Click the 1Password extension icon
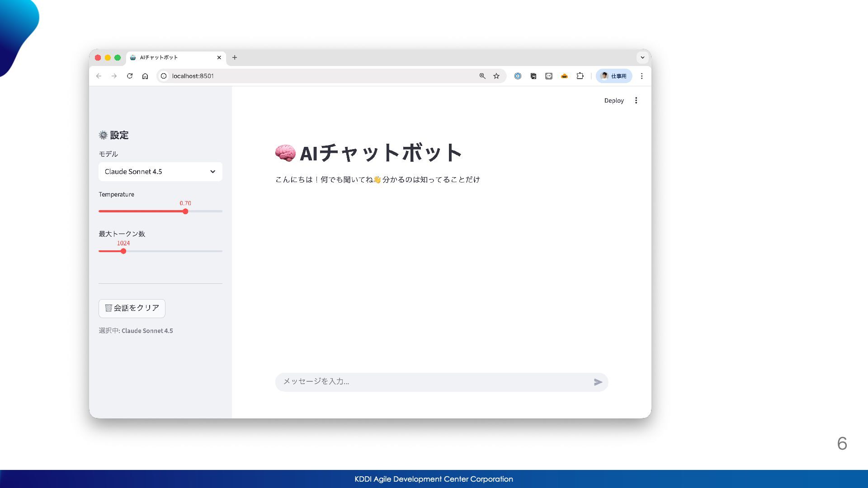 tap(518, 76)
